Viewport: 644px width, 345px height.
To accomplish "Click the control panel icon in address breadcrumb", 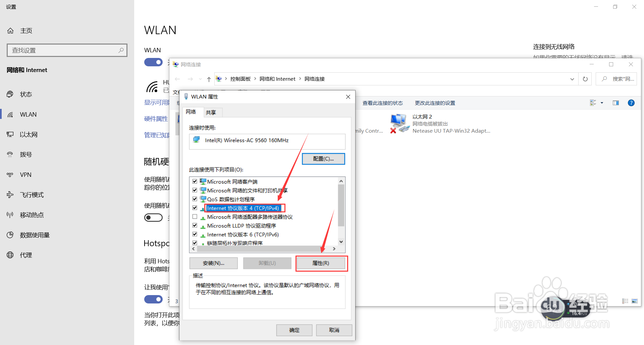I will coord(219,79).
